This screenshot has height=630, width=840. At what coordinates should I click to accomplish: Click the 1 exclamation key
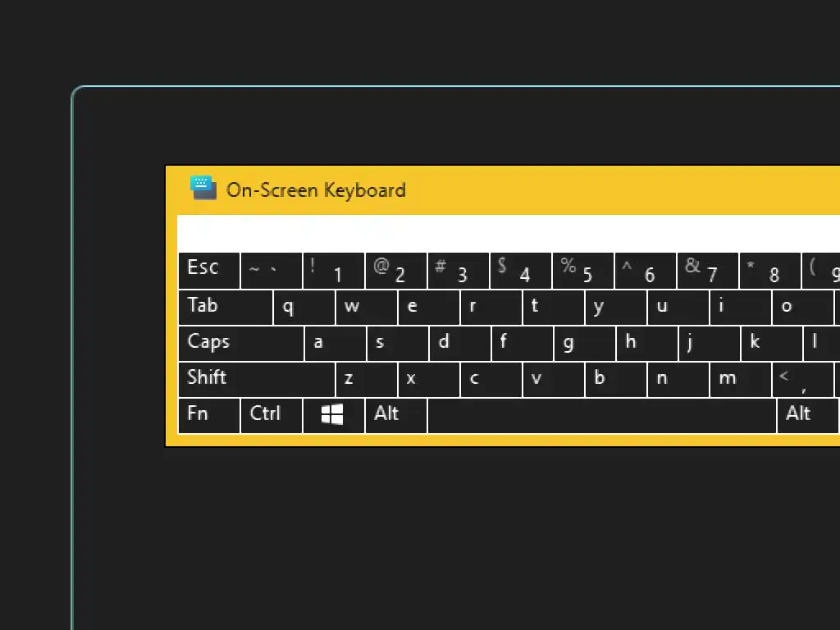(334, 271)
